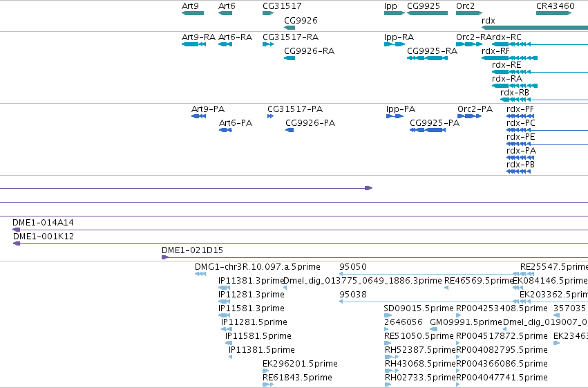The height and width of the screenshot is (388, 588).
Task: Click the CG9925 gene glyph label
Action: click(424, 6)
